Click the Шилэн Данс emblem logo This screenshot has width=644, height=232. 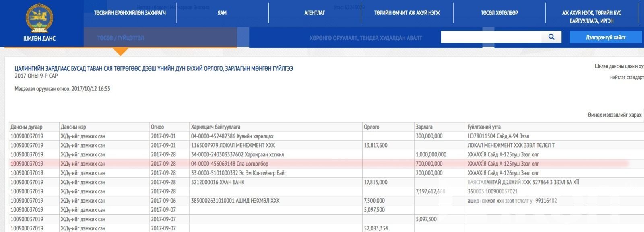coord(39,18)
